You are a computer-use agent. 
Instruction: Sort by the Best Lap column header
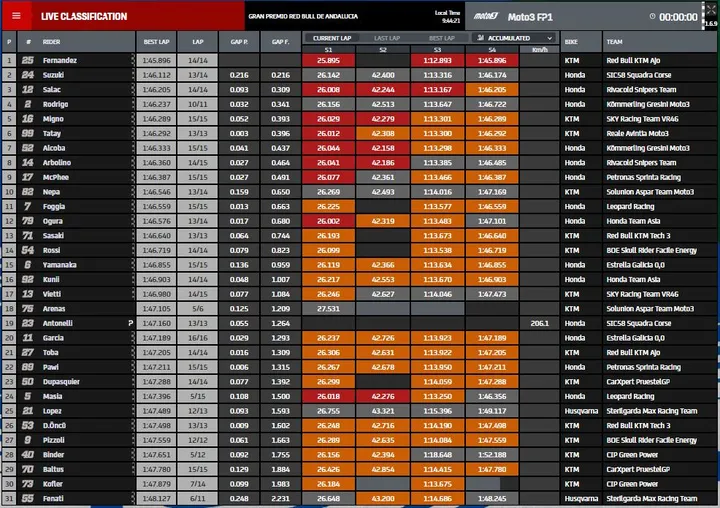pos(156,42)
